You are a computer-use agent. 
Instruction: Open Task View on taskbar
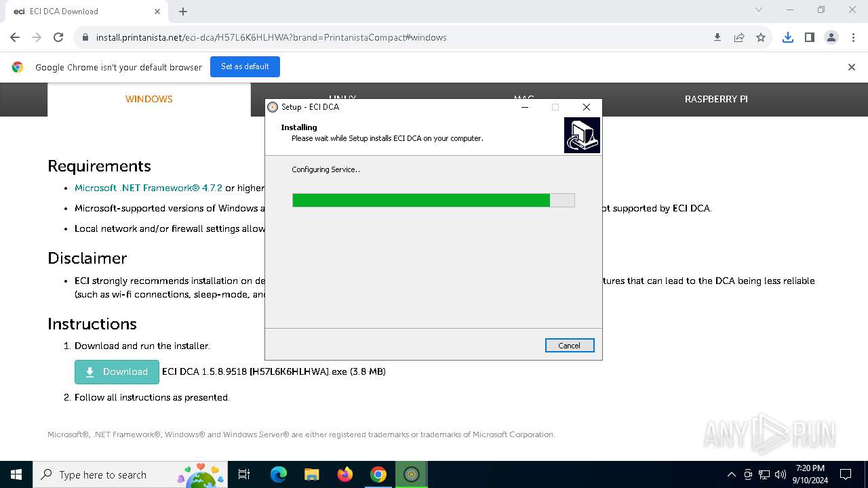(244, 474)
